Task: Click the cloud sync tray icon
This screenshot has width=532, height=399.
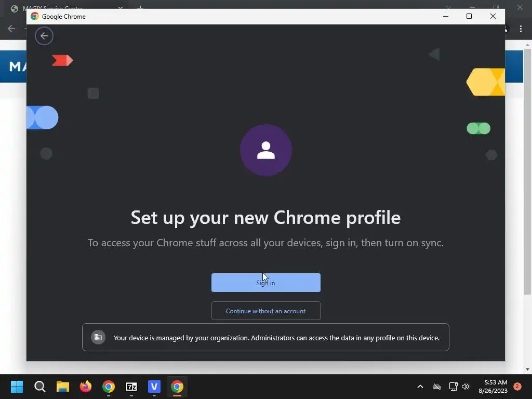Action: [x=437, y=387]
